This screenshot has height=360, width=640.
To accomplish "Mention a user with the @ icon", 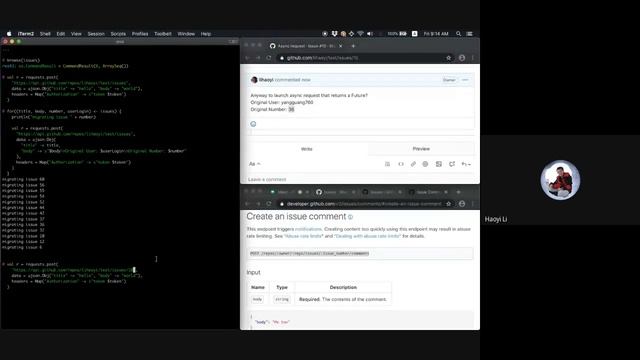I will coord(425,164).
